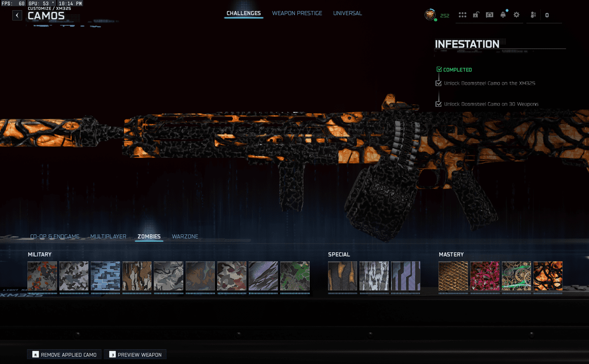Viewport: 589px width, 364px height.
Task: Click checkbox for Doomsteel on 30 Weapons
Action: 439,104
